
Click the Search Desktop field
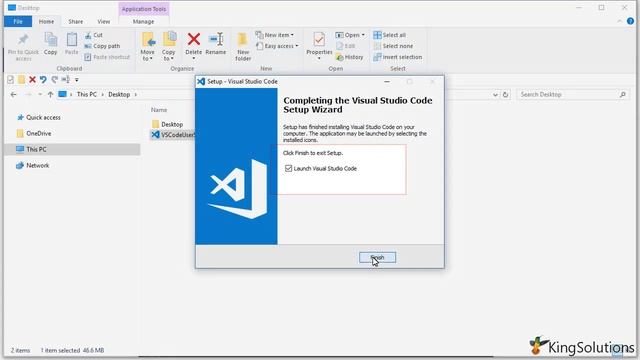(x=573, y=95)
